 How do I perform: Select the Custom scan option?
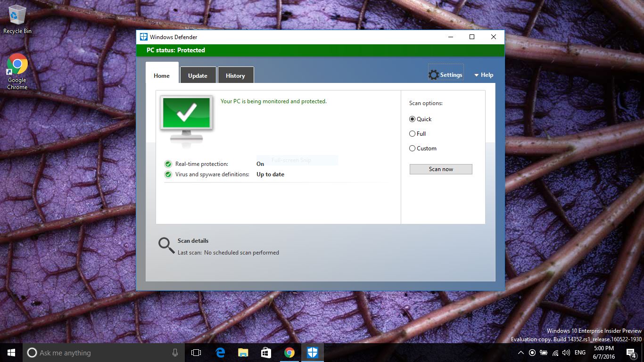pyautogui.click(x=412, y=148)
